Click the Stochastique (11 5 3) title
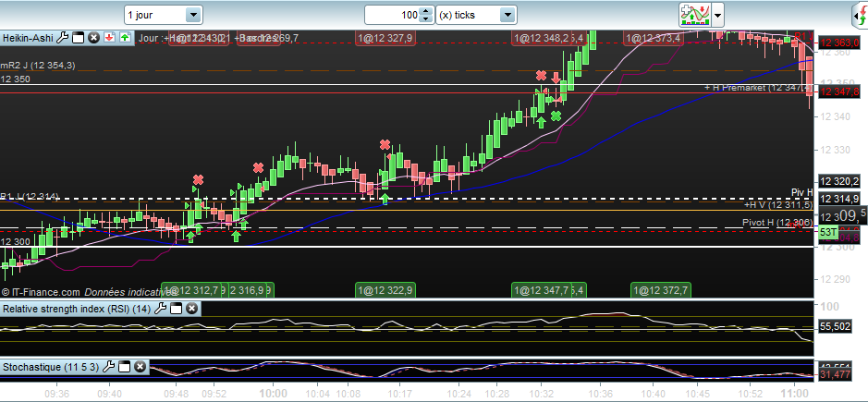This screenshot has height=402, width=868. tap(51, 367)
